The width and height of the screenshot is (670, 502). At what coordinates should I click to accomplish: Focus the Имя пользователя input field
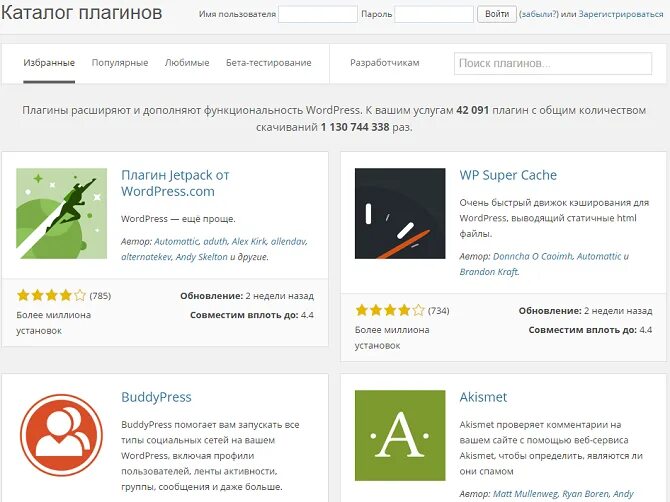[x=317, y=14]
